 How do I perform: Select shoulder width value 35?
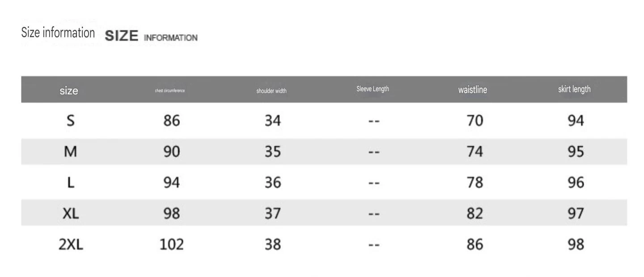[x=273, y=151]
